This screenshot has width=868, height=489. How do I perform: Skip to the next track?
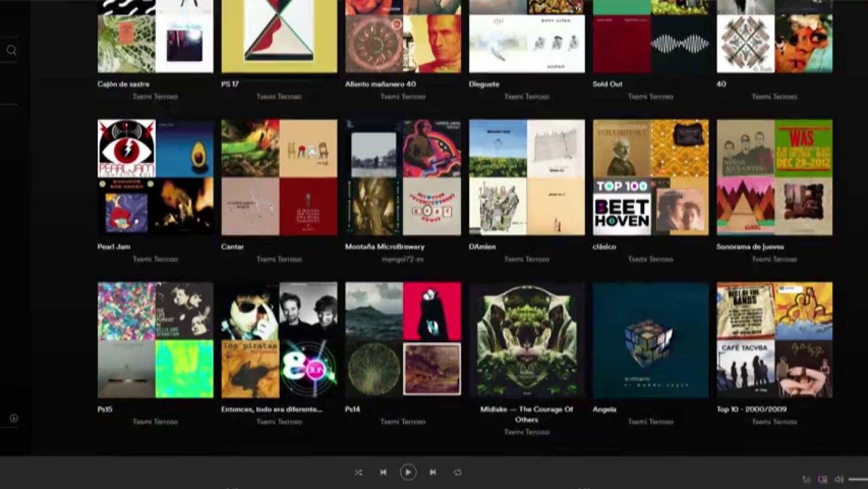click(432, 472)
